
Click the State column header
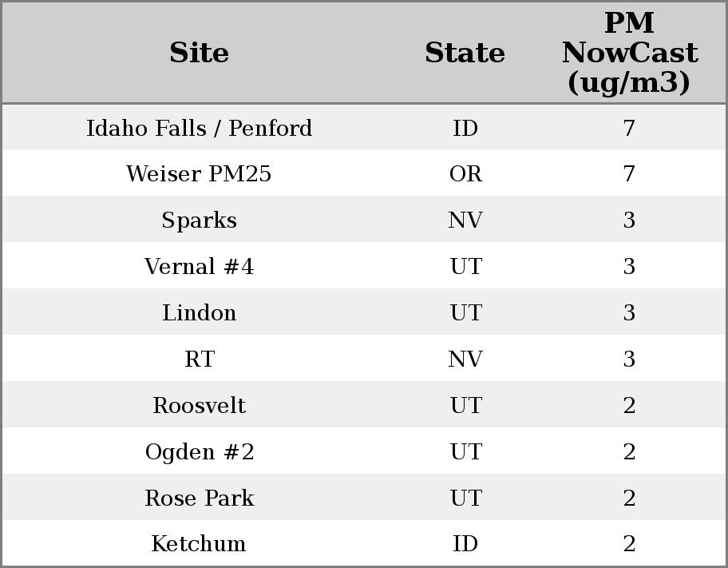(465, 53)
